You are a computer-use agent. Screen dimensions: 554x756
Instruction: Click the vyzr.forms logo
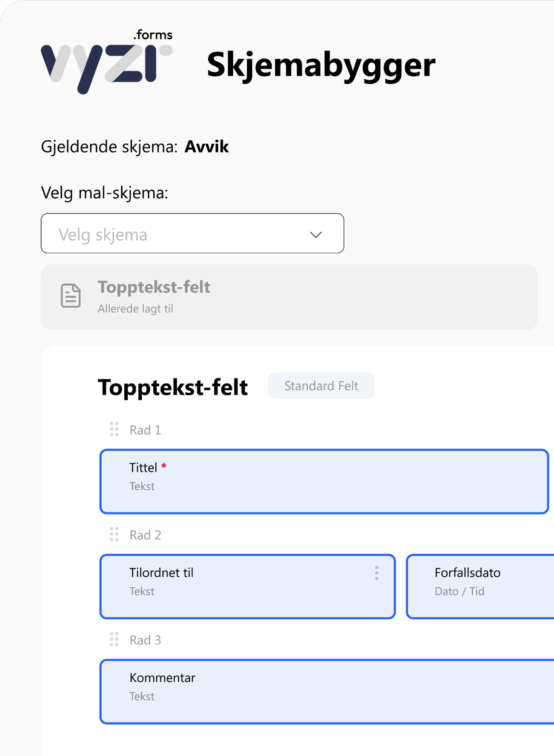[106, 61]
